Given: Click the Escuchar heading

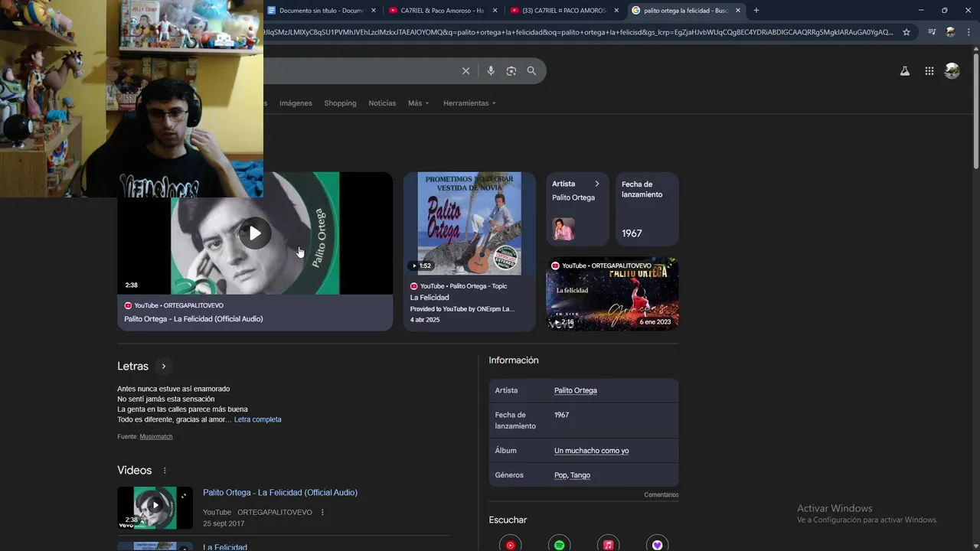Looking at the screenshot, I should pyautogui.click(x=508, y=520).
